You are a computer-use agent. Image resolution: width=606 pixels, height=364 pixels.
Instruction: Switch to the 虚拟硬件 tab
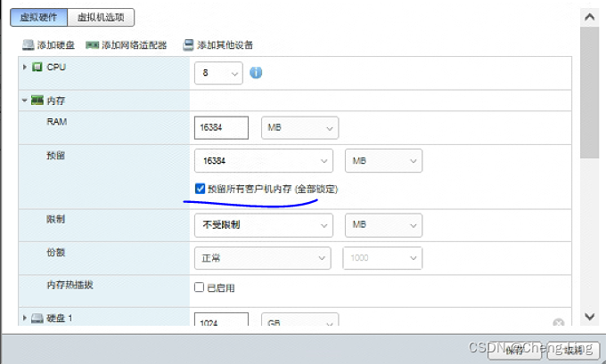click(39, 18)
